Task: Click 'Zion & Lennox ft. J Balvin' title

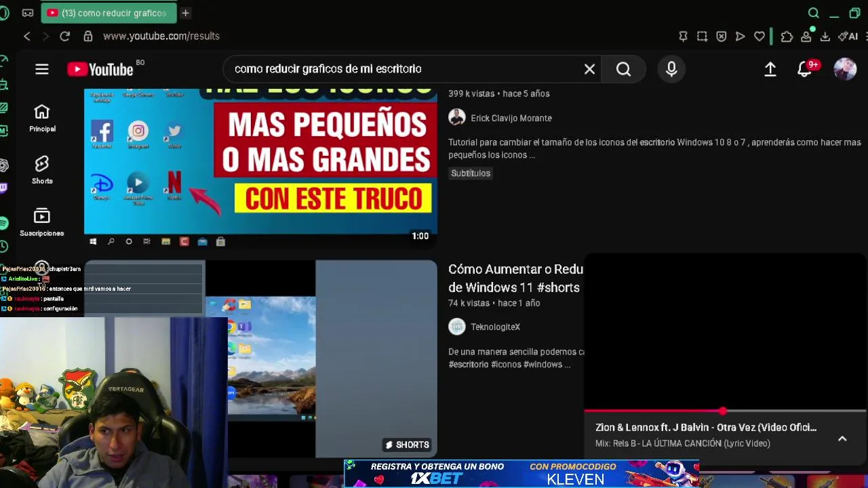Action: click(x=706, y=428)
